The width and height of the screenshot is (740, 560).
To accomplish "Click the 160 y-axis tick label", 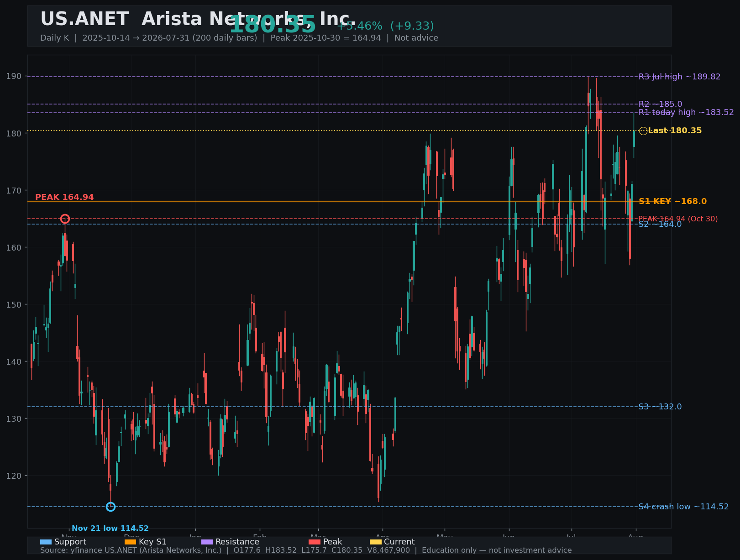I will pyautogui.click(x=14, y=247).
